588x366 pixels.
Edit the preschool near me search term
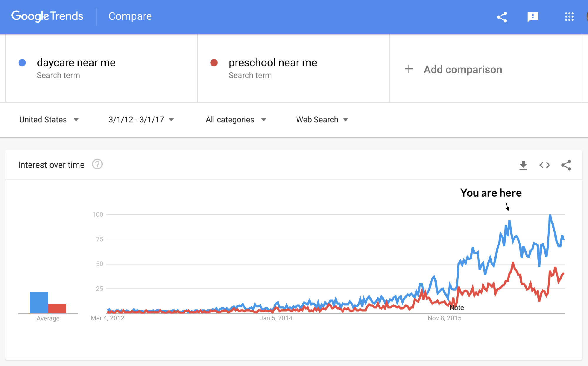point(273,63)
